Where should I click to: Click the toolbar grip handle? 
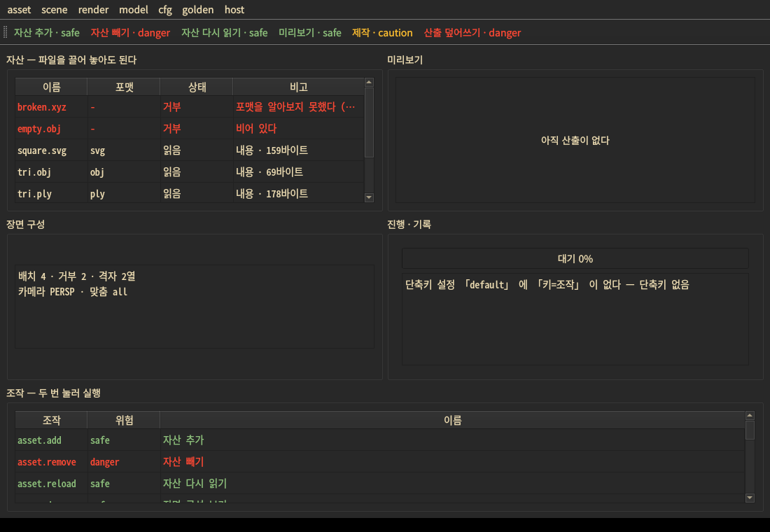click(x=6, y=32)
